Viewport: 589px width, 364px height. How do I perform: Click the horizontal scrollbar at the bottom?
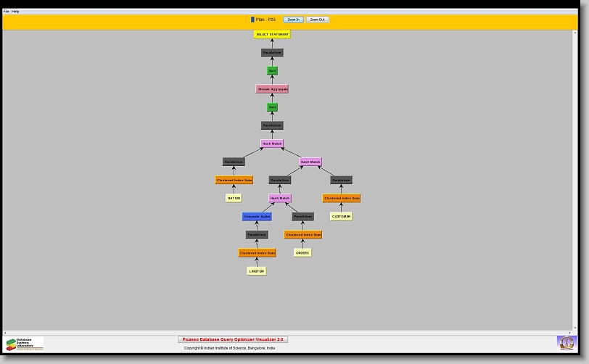(290, 333)
